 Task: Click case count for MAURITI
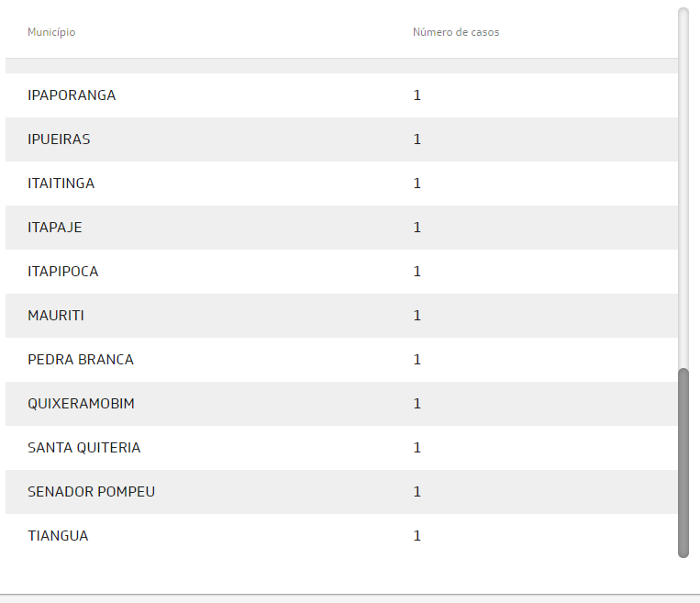pyautogui.click(x=417, y=316)
